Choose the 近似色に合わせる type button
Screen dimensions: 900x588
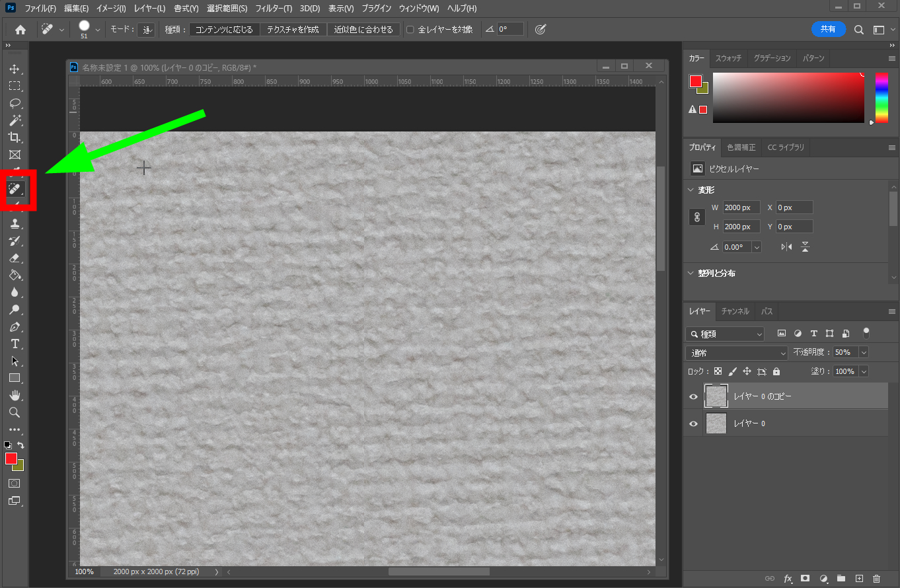[363, 30]
